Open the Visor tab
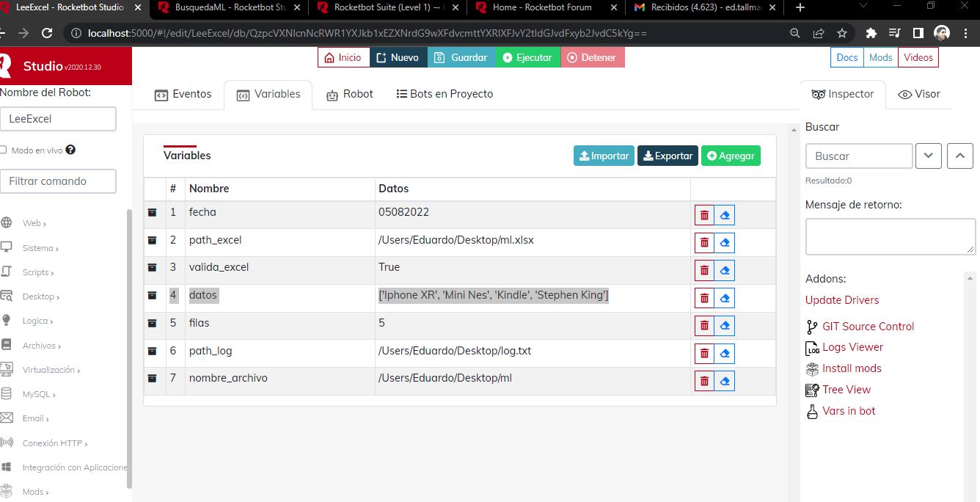This screenshot has width=980, height=502. [919, 94]
